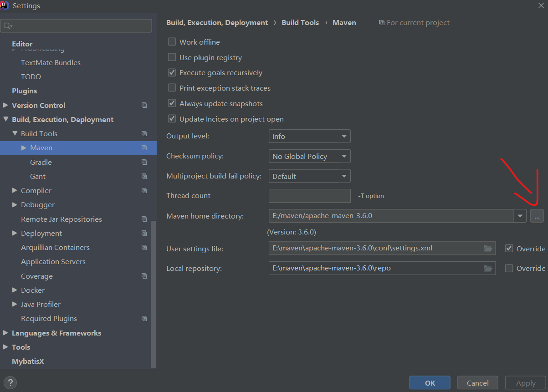Click the project-level icon beside Coverage
The image size is (548, 392).
pyautogui.click(x=144, y=276)
